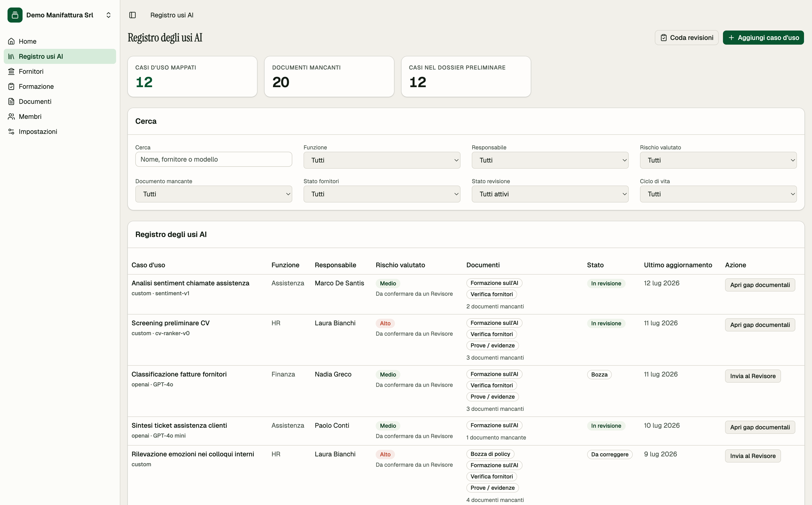Open the Documenti mancanti card showing 20

click(329, 77)
